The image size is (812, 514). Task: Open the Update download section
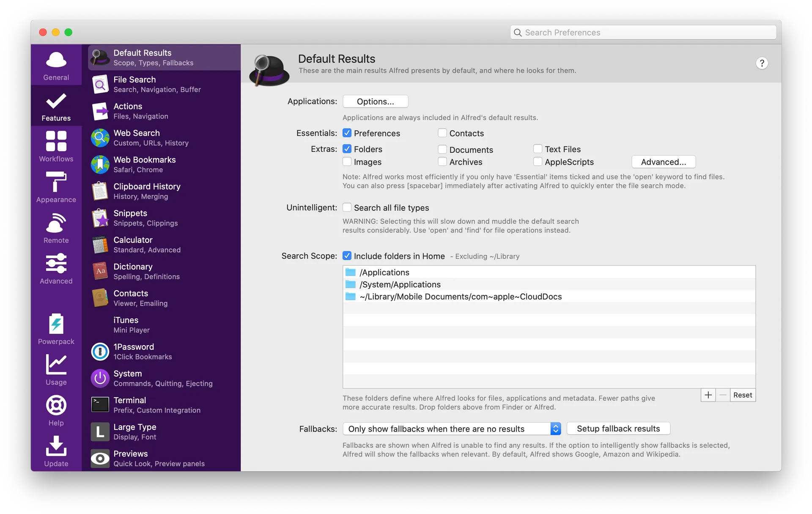[x=56, y=451]
